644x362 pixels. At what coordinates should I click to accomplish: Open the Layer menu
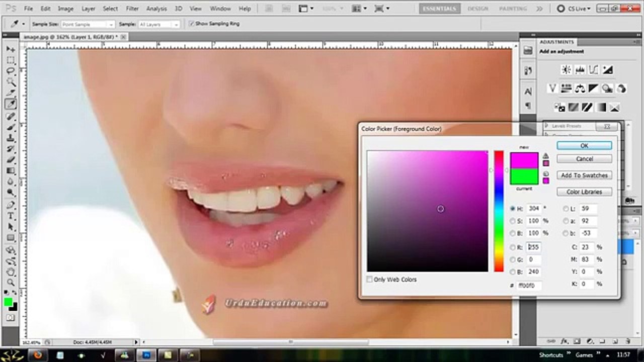88,9
